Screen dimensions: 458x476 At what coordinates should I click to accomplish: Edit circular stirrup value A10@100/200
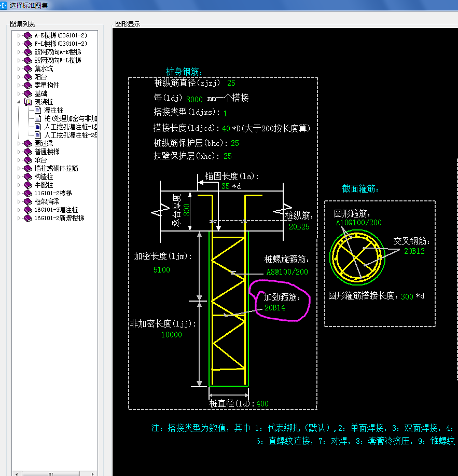point(358,223)
